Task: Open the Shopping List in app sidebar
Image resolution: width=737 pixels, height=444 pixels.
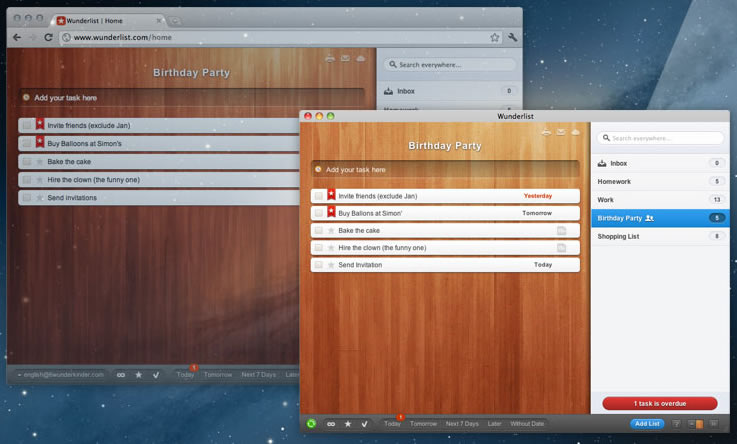Action: coord(660,236)
